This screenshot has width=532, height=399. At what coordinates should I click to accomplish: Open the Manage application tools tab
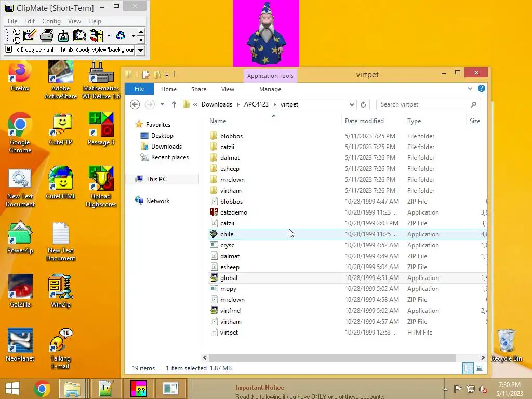tap(270, 89)
